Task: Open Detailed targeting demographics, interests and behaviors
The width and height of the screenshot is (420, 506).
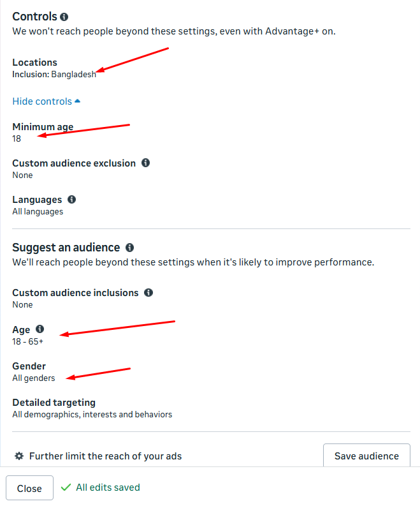Action: [x=92, y=414]
